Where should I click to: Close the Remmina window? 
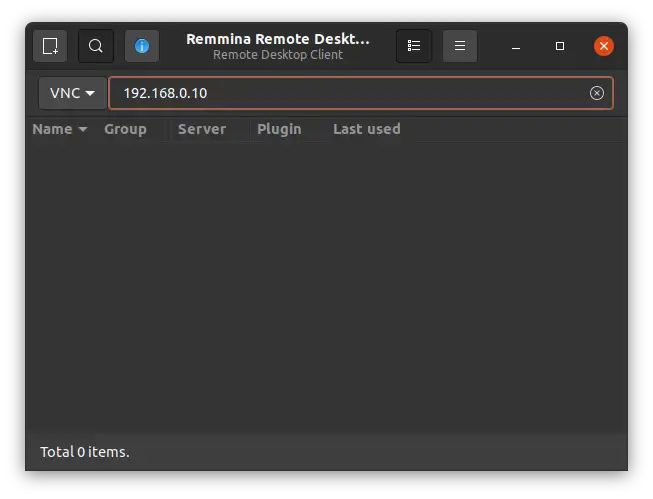point(604,46)
